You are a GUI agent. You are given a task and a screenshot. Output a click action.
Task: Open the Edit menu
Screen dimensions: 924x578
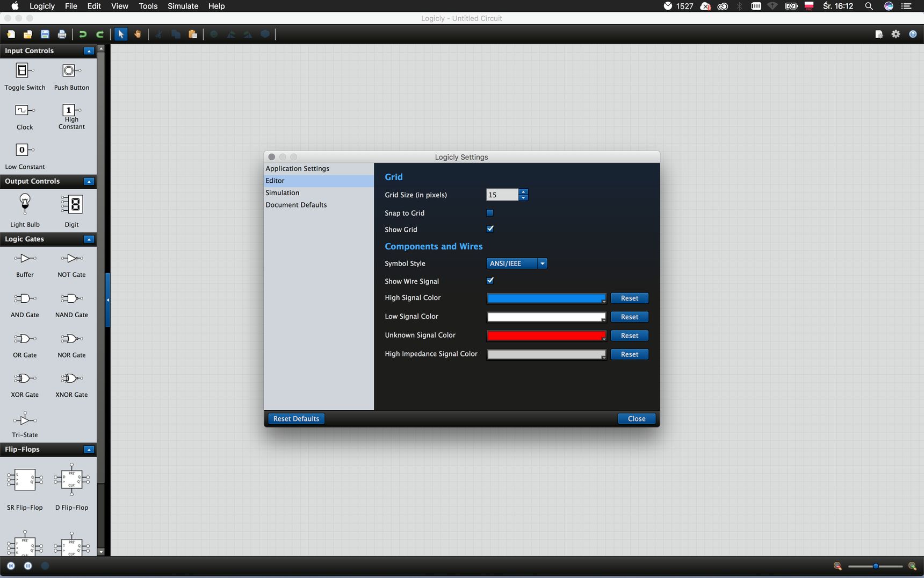pos(94,6)
